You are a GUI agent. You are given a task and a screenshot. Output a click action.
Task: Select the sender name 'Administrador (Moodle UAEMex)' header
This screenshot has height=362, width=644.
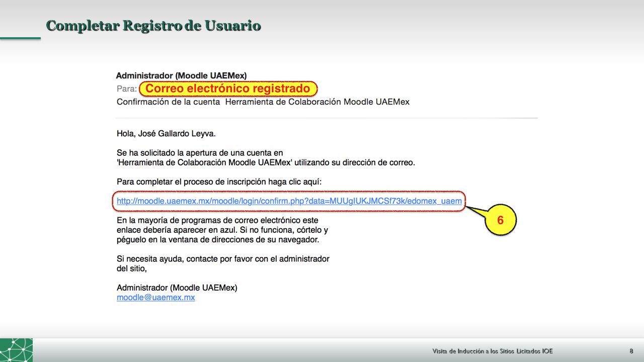click(x=181, y=76)
